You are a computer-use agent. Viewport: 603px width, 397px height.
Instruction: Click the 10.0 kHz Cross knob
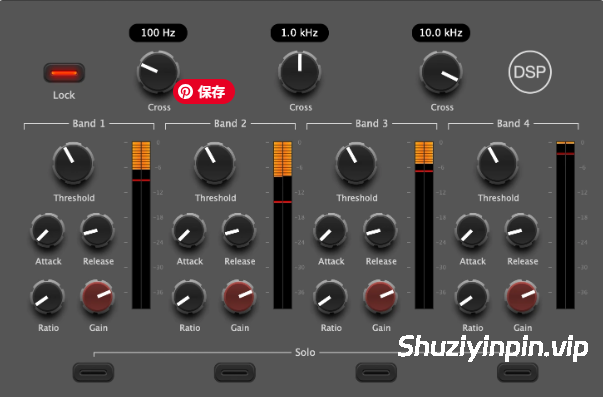pyautogui.click(x=441, y=72)
